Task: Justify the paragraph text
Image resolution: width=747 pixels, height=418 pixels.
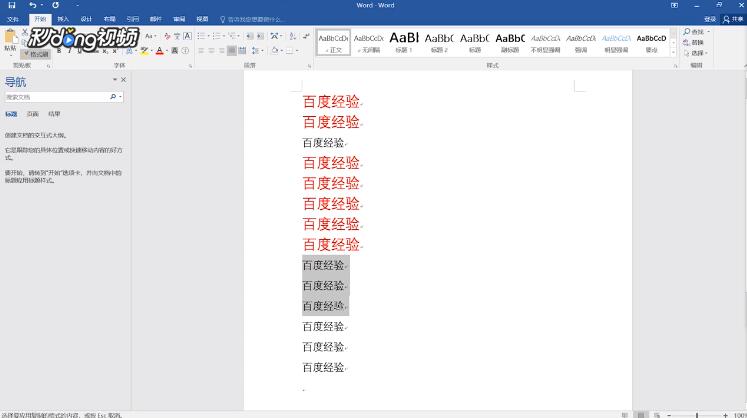Action: tap(232, 51)
